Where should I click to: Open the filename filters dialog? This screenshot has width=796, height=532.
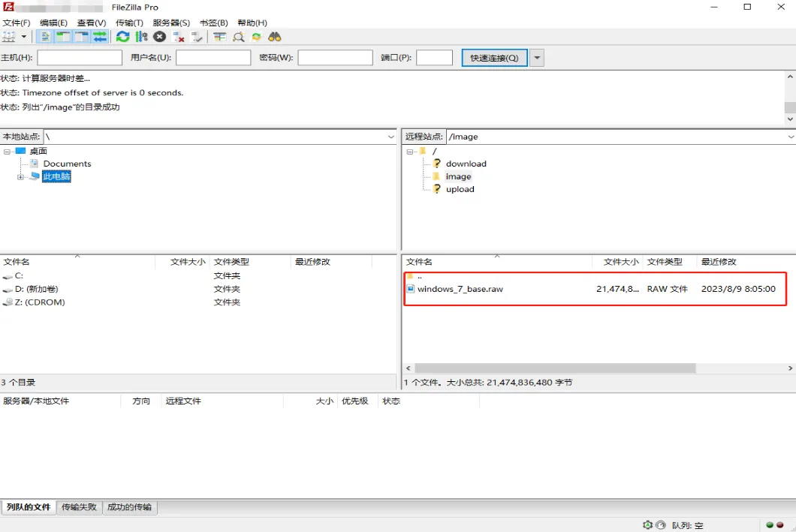click(x=240, y=37)
